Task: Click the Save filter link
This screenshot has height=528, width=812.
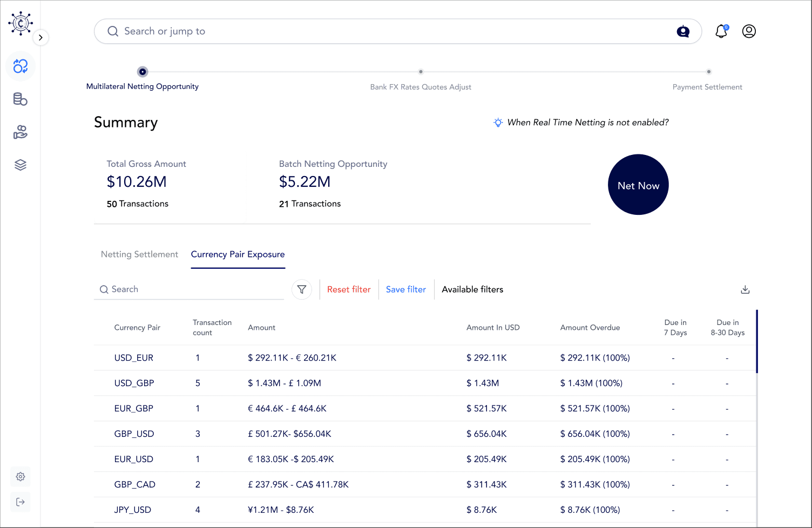Action: (x=406, y=289)
